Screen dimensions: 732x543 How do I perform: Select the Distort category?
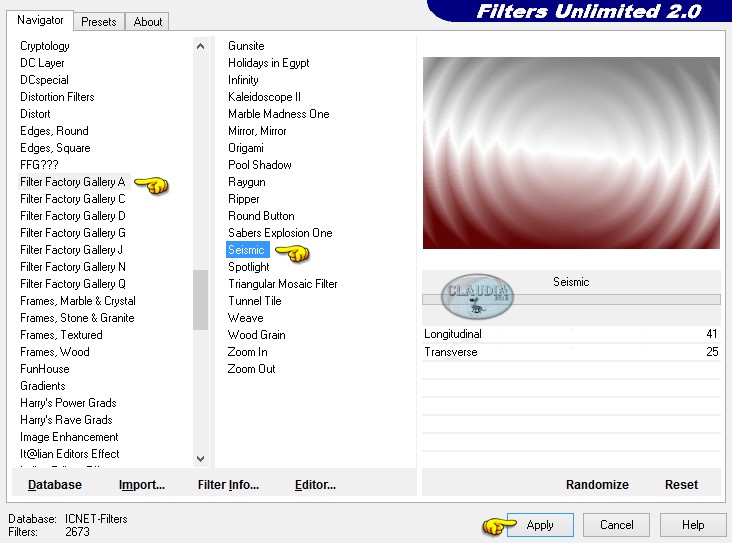tap(35, 114)
